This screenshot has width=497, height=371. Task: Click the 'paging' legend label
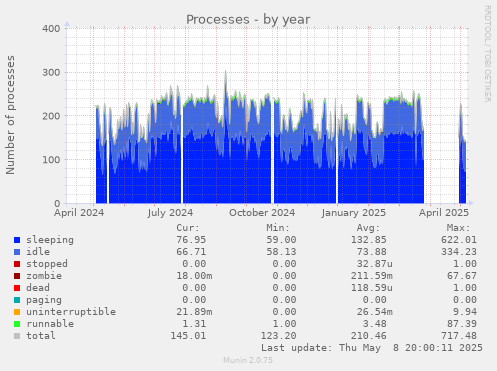[44, 300]
